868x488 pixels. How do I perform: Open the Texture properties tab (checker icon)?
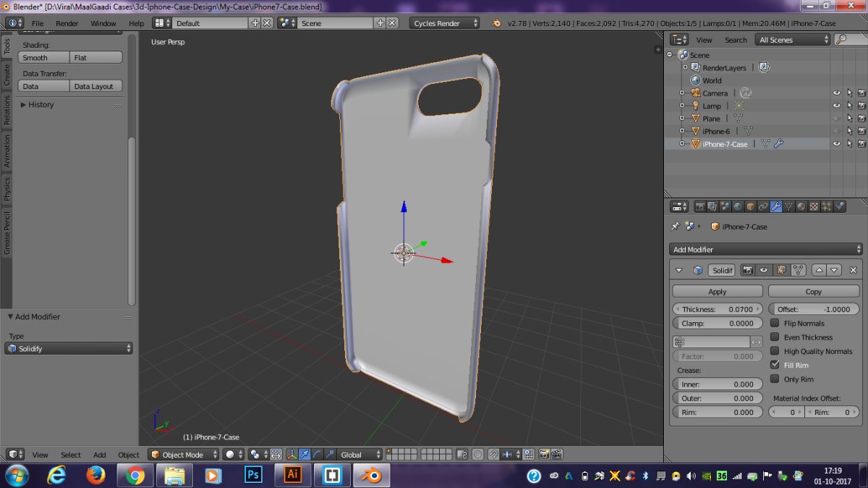click(x=814, y=206)
